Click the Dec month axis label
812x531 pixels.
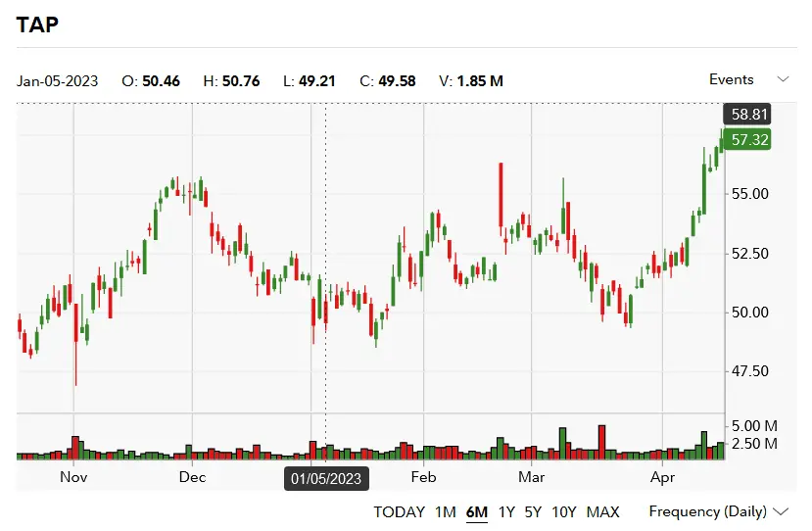192,477
